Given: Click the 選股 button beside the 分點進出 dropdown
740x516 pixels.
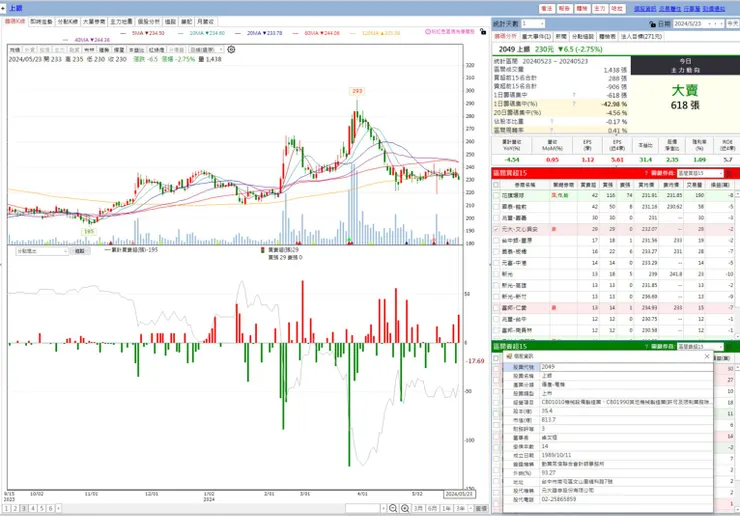Looking at the screenshot, I should click(x=80, y=251).
